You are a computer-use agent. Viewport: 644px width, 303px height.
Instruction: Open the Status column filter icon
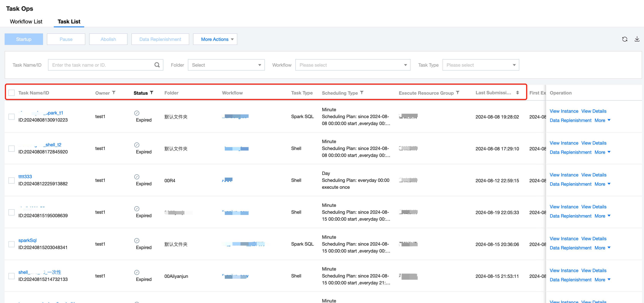152,93
